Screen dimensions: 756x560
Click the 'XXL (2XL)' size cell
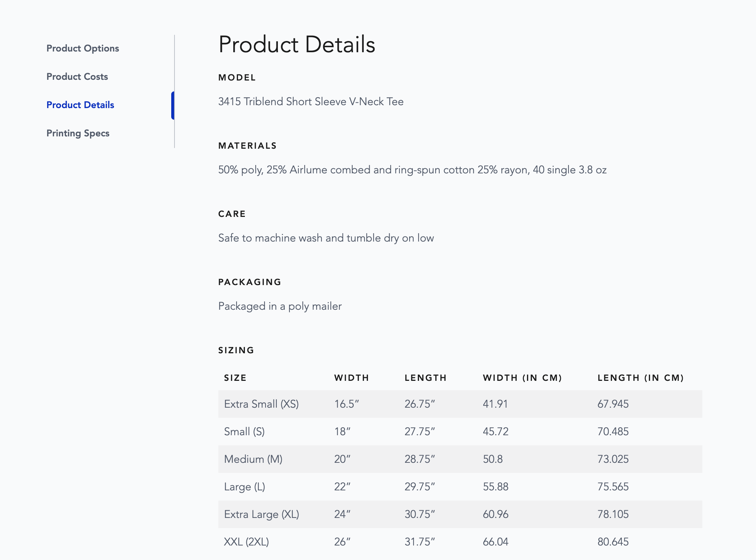247,542
